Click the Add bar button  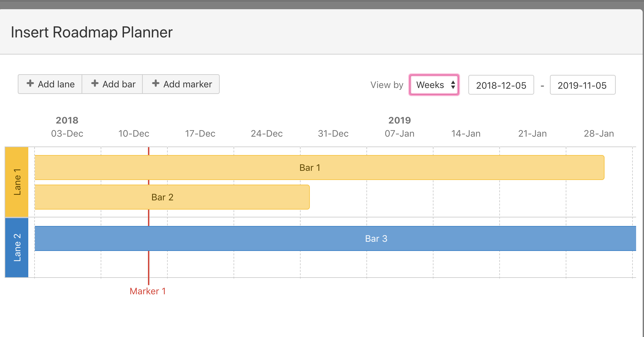pos(112,84)
